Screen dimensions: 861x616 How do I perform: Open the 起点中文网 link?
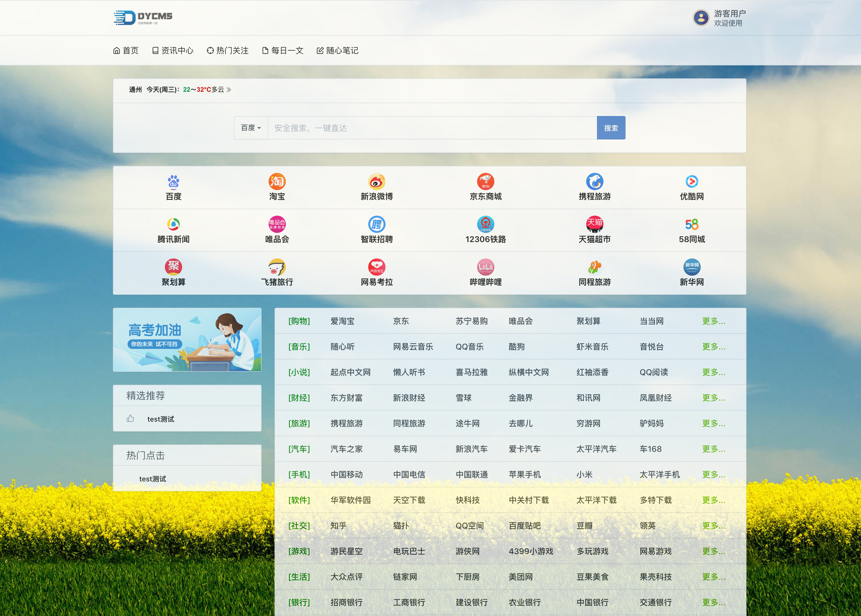point(350,372)
